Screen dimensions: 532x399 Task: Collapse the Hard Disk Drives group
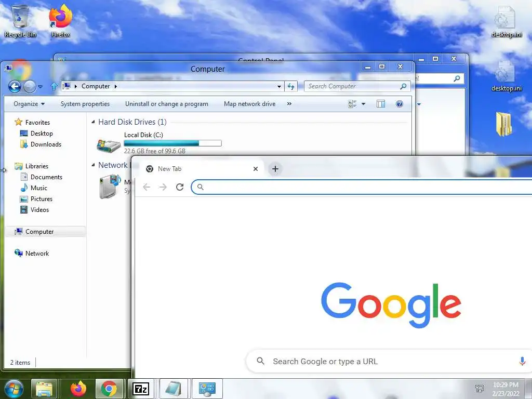93,122
